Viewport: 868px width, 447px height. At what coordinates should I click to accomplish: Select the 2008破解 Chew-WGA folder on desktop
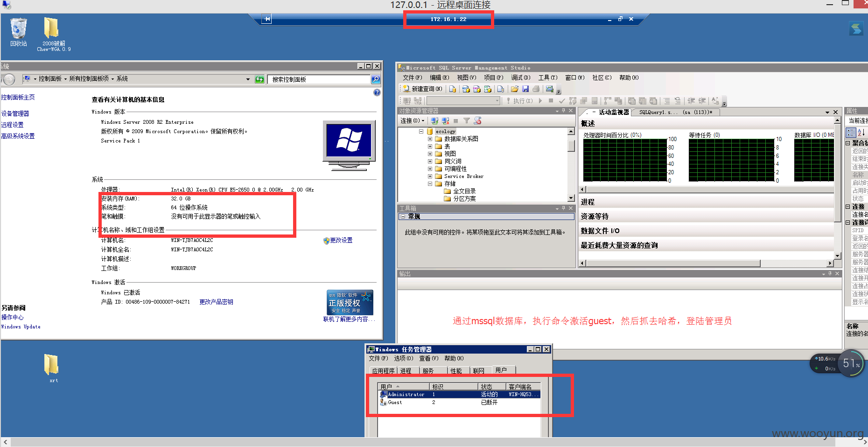pyautogui.click(x=54, y=34)
